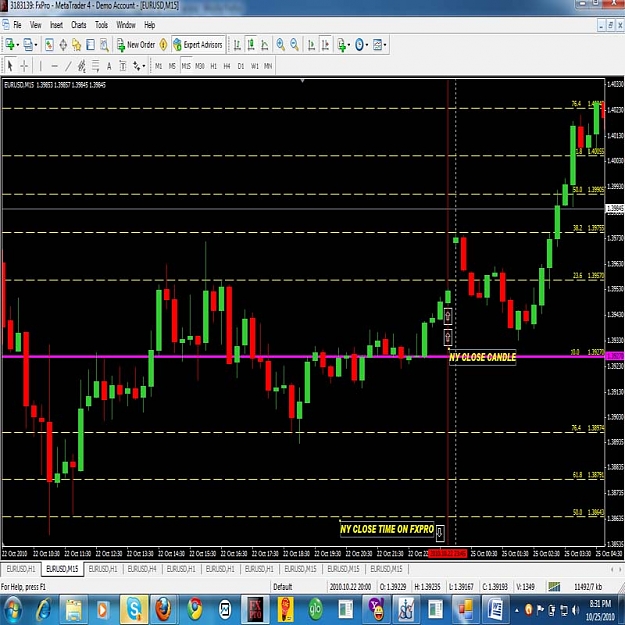
Task: Pick the Arrows objects tool
Action: 137,66
